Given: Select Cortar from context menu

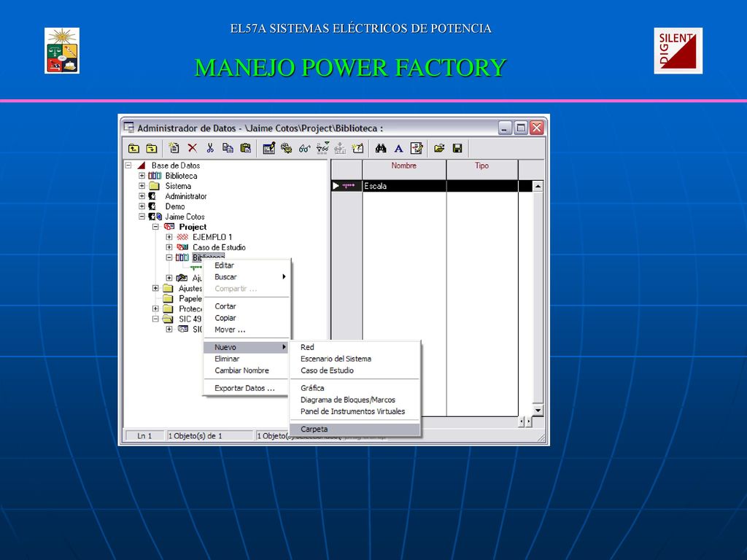Looking at the screenshot, I should click(247, 306).
